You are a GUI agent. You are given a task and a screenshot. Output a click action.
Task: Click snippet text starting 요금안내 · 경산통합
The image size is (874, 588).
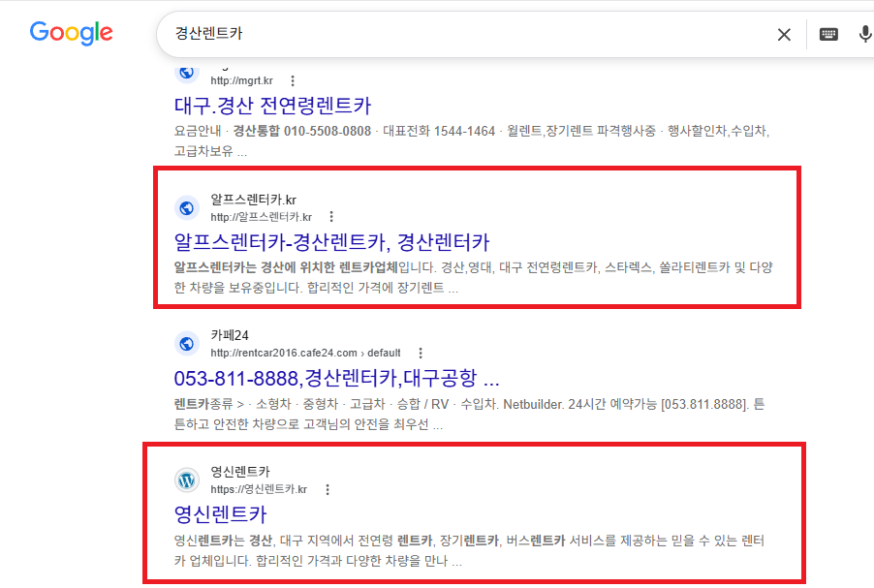click(472, 141)
